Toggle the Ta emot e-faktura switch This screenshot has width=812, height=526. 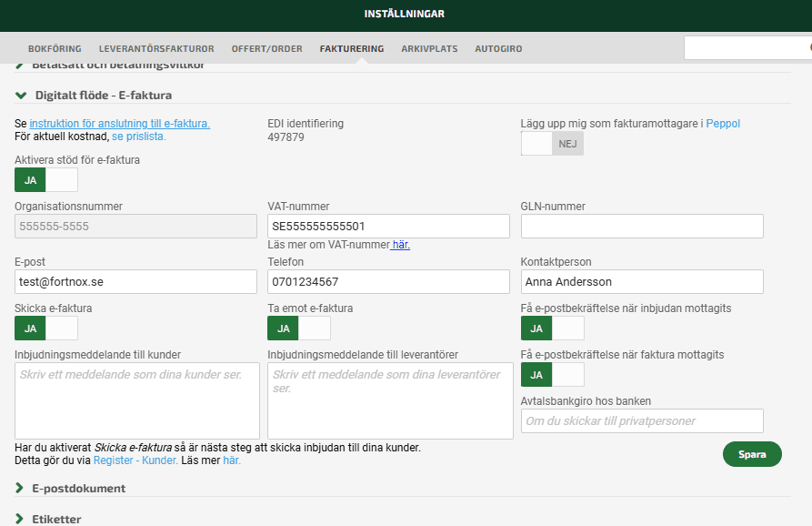[299, 329]
